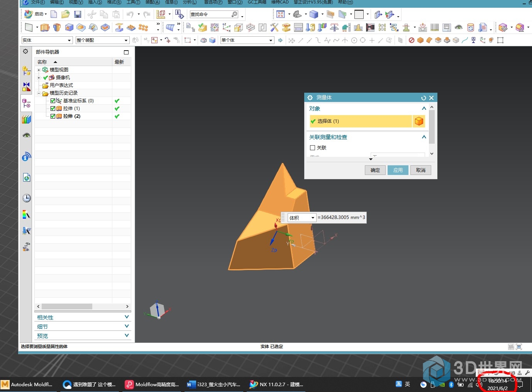The image size is (532, 392).
Task: Maximize the Part Navigator panel square icon
Action: [x=126, y=52]
